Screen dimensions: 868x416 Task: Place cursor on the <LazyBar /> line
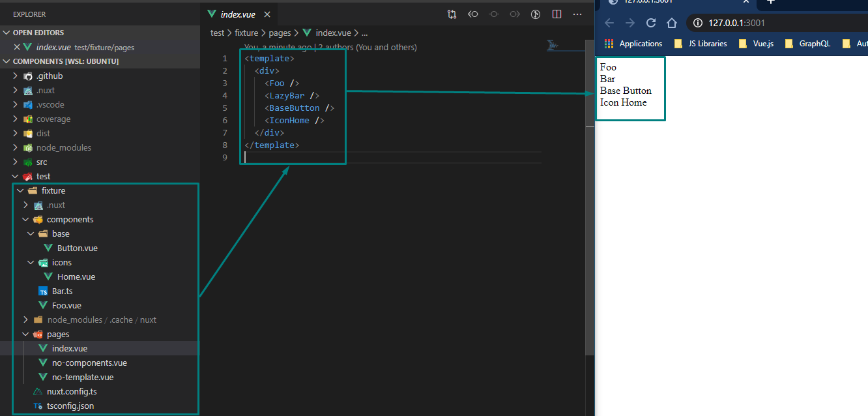[292, 95]
